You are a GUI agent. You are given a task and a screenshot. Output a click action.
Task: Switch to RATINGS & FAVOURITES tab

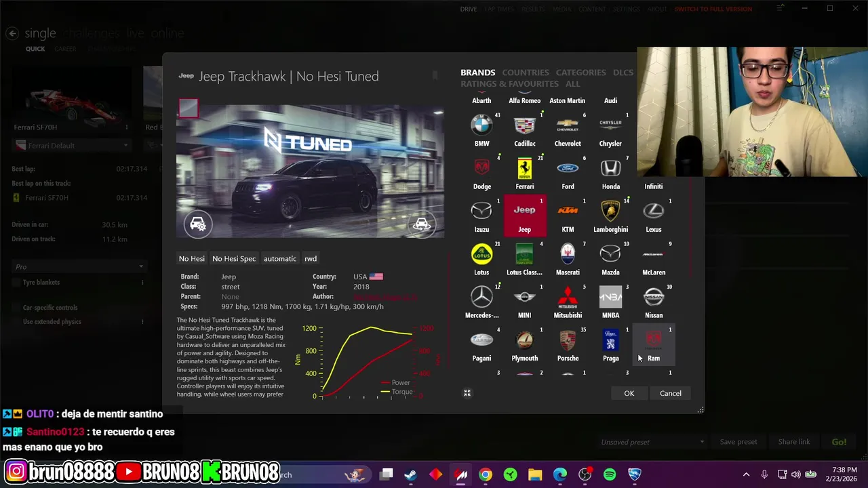click(x=510, y=84)
